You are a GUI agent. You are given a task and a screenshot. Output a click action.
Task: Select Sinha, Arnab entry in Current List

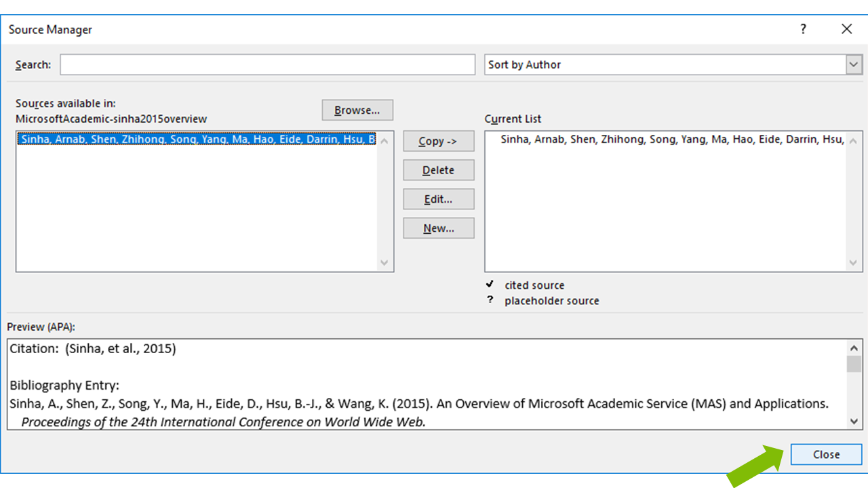[671, 140]
